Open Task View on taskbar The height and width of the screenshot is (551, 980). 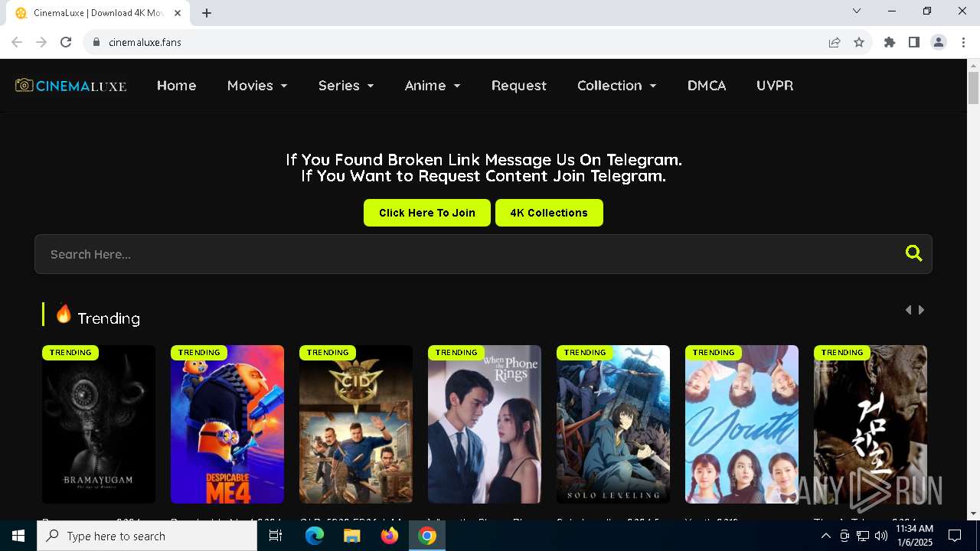coord(276,536)
